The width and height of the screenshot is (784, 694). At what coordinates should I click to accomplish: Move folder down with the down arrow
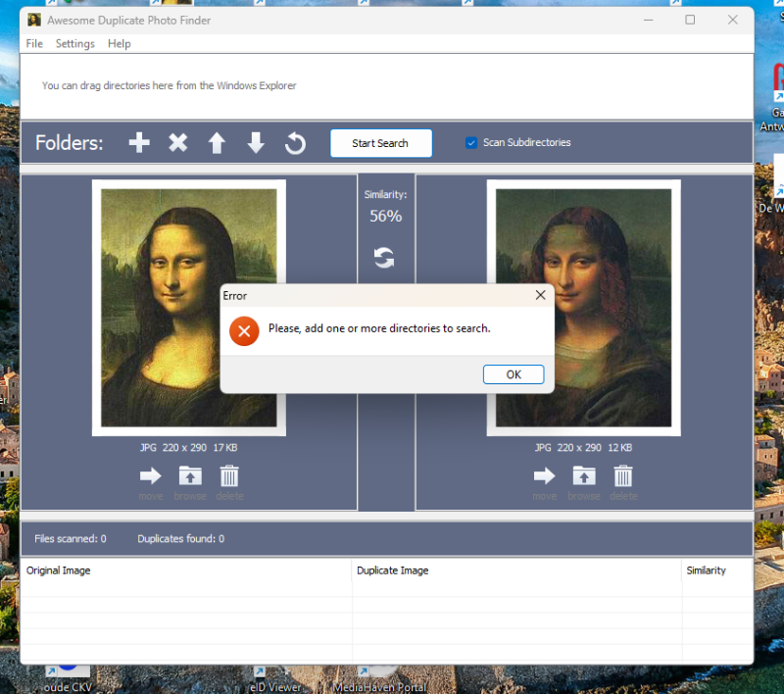[x=256, y=143]
